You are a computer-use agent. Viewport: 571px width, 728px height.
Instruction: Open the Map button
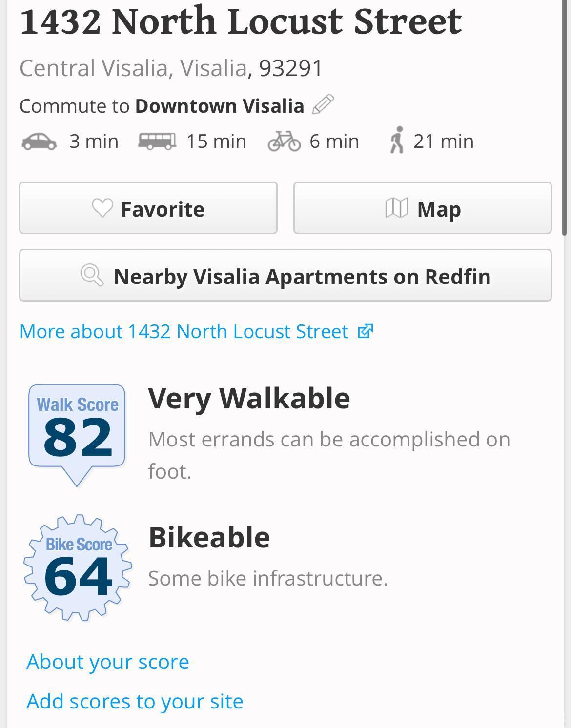coord(422,208)
